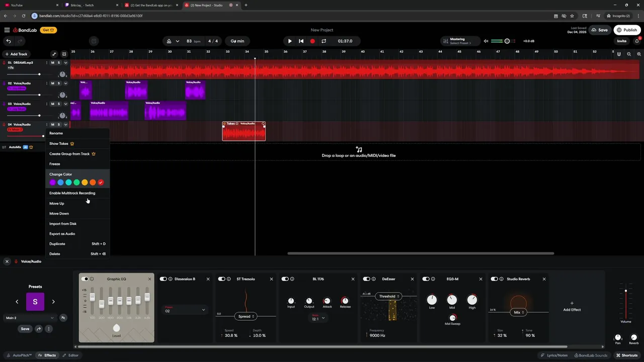
Task: Expand the metronome options chevron
Action: click(x=177, y=41)
